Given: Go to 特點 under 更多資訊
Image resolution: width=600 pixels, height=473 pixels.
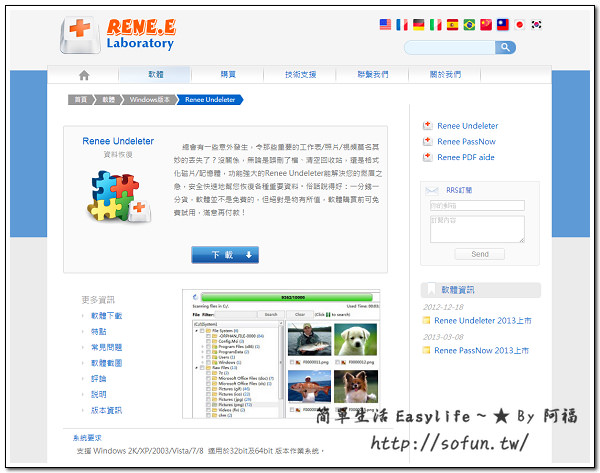Looking at the screenshot, I should pyautogui.click(x=98, y=331).
